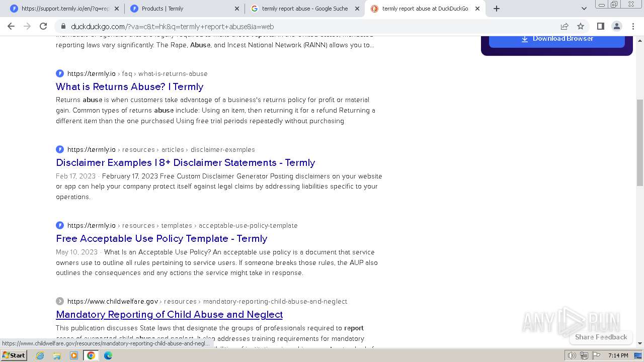Click the scrollbar down arrow
This screenshot has height=362, width=644.
640,343
